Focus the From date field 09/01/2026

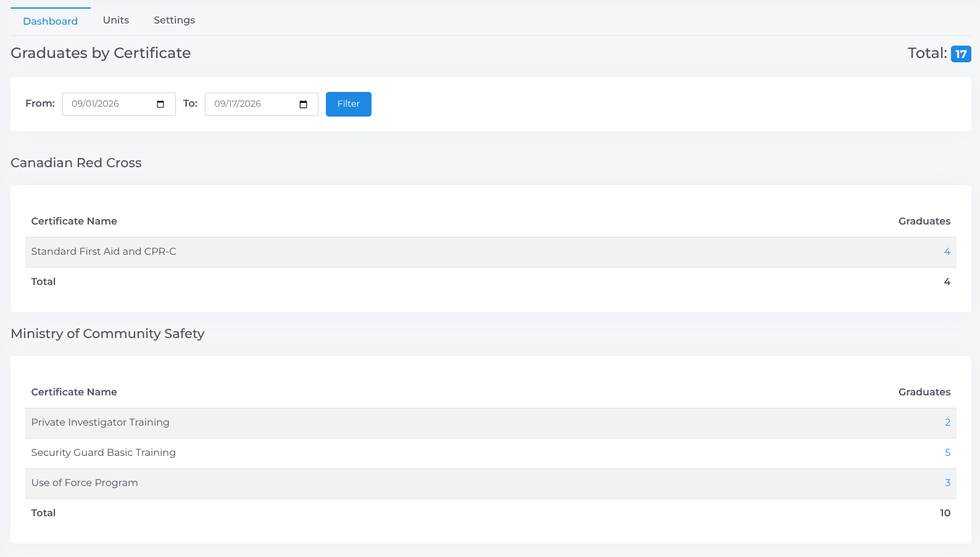point(119,104)
